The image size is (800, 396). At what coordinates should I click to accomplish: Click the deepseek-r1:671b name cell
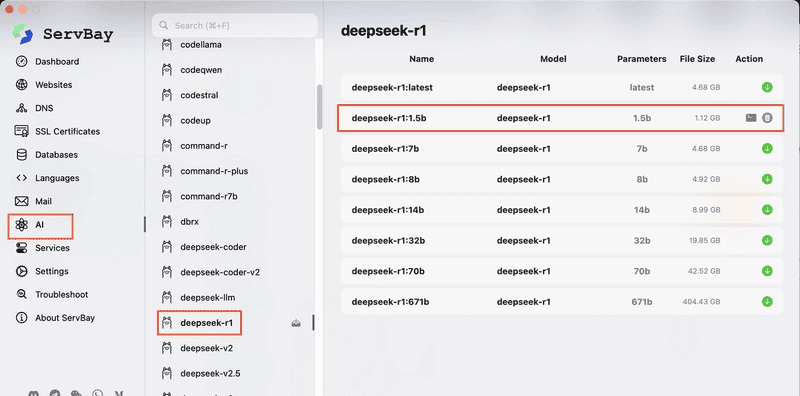(390, 302)
